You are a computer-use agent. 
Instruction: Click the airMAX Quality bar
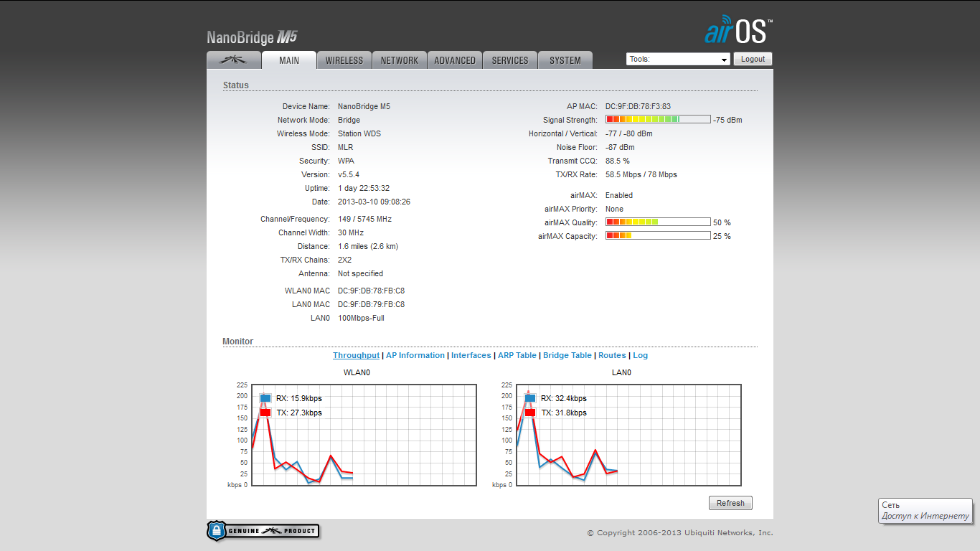pos(658,222)
